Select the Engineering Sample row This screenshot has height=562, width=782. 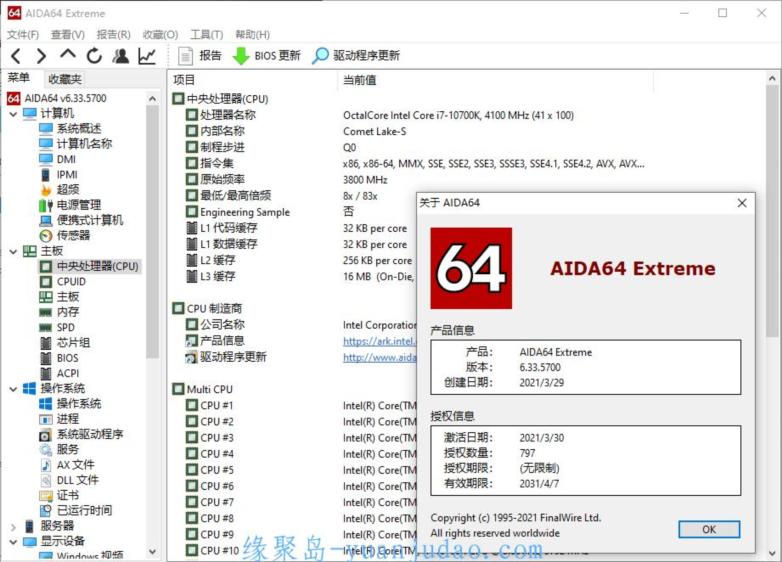pos(238,212)
